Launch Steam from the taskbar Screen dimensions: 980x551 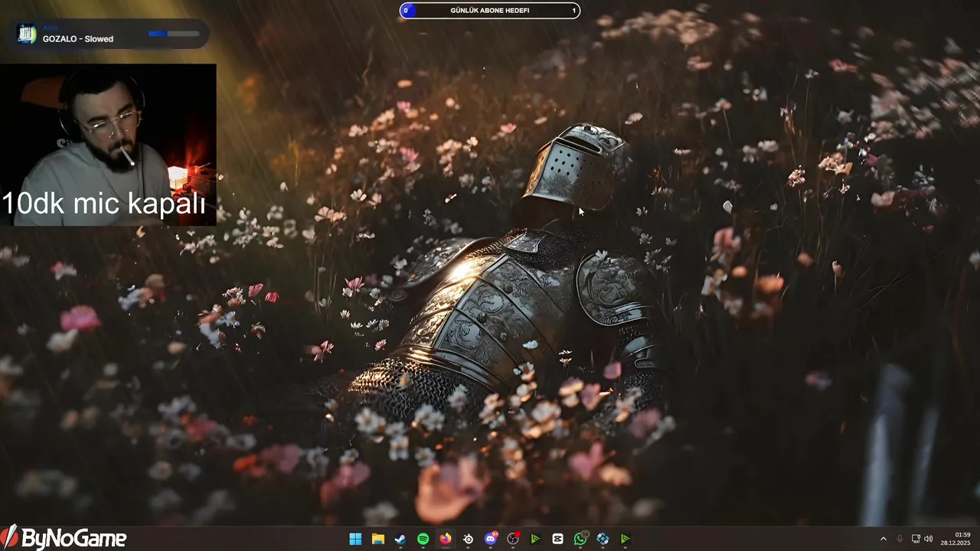400,539
